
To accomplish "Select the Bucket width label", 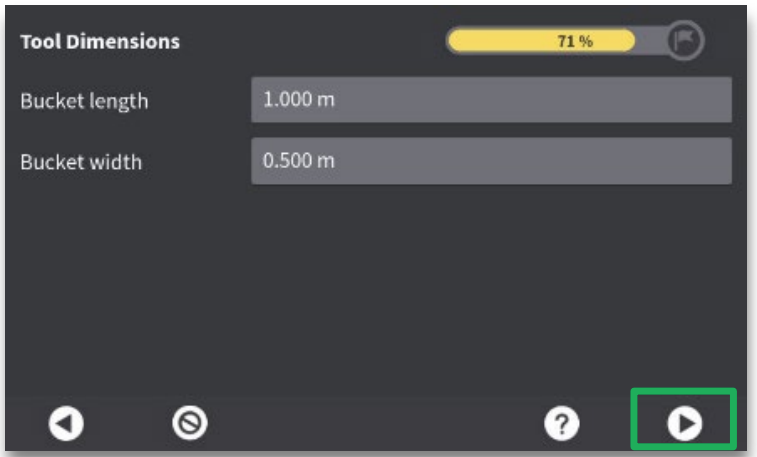I will pos(81,162).
